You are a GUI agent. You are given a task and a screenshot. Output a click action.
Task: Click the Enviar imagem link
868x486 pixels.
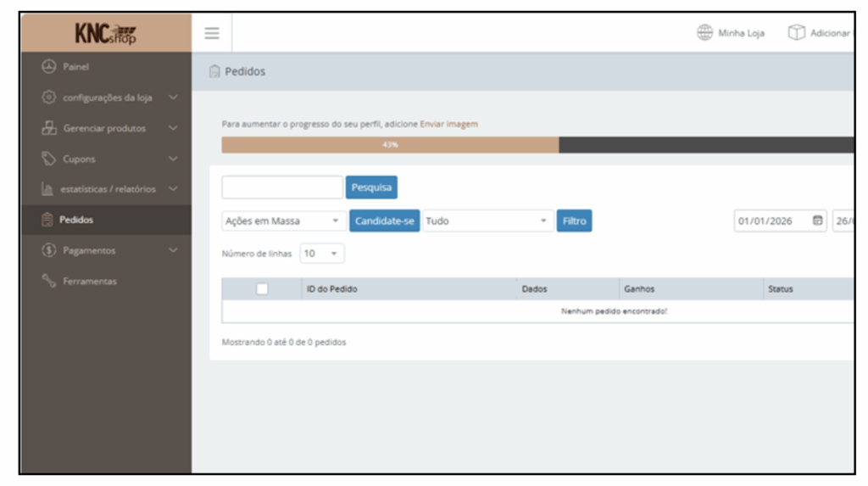coord(448,124)
